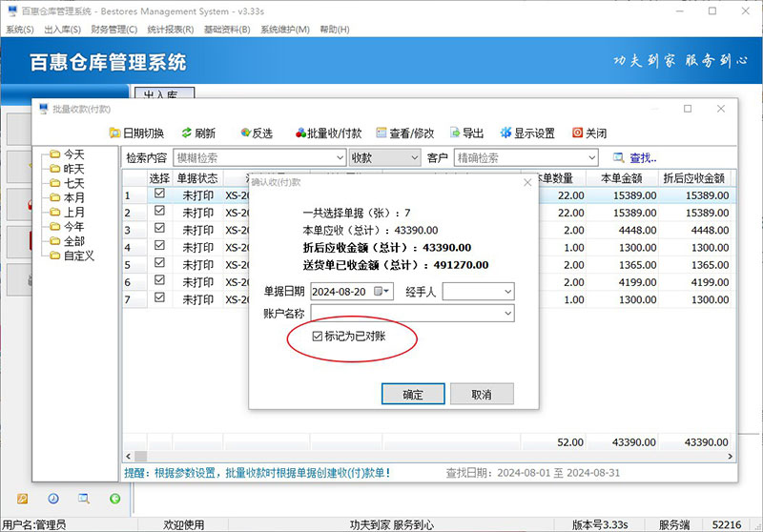Uncheck the selection box in row 1
This screenshot has width=763, height=532.
coord(159,193)
